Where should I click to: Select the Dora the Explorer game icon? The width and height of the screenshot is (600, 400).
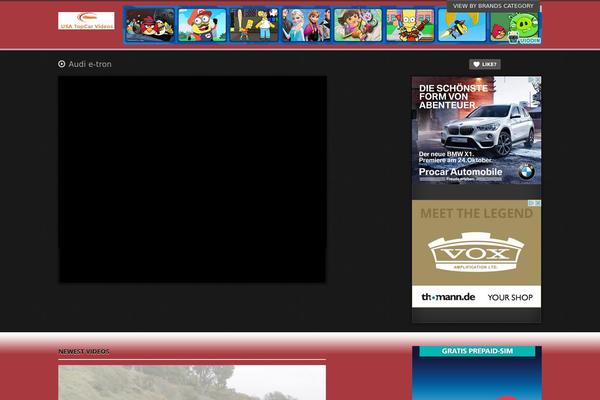click(x=357, y=25)
